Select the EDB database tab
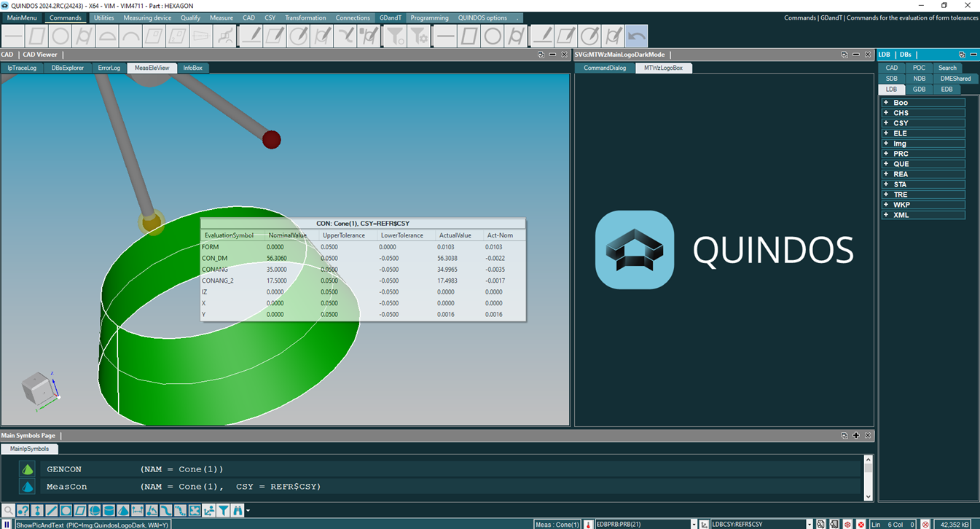This screenshot has width=980, height=529. pyautogui.click(x=946, y=89)
